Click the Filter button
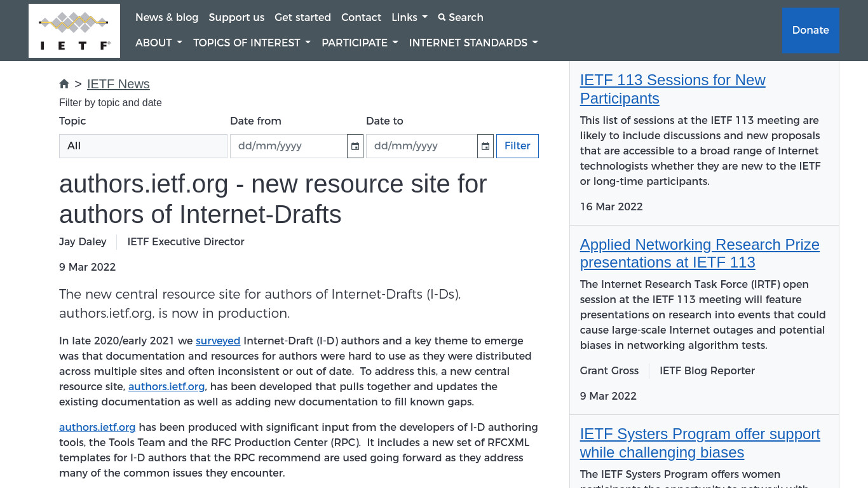The height and width of the screenshot is (488, 868). tap(517, 146)
